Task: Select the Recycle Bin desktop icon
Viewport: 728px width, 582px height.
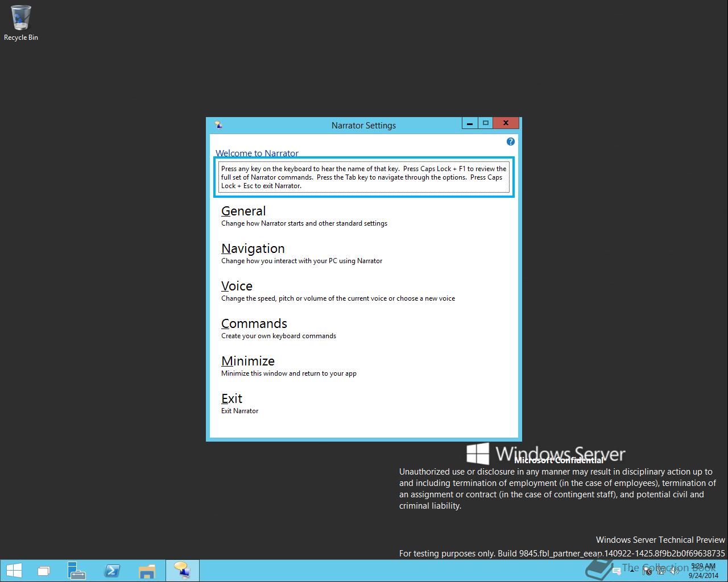Action: pos(21,23)
